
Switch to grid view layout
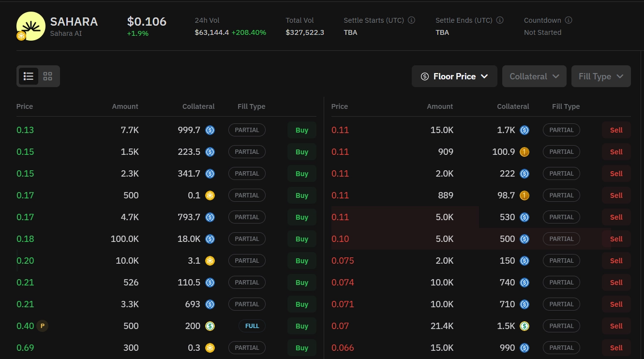click(47, 76)
